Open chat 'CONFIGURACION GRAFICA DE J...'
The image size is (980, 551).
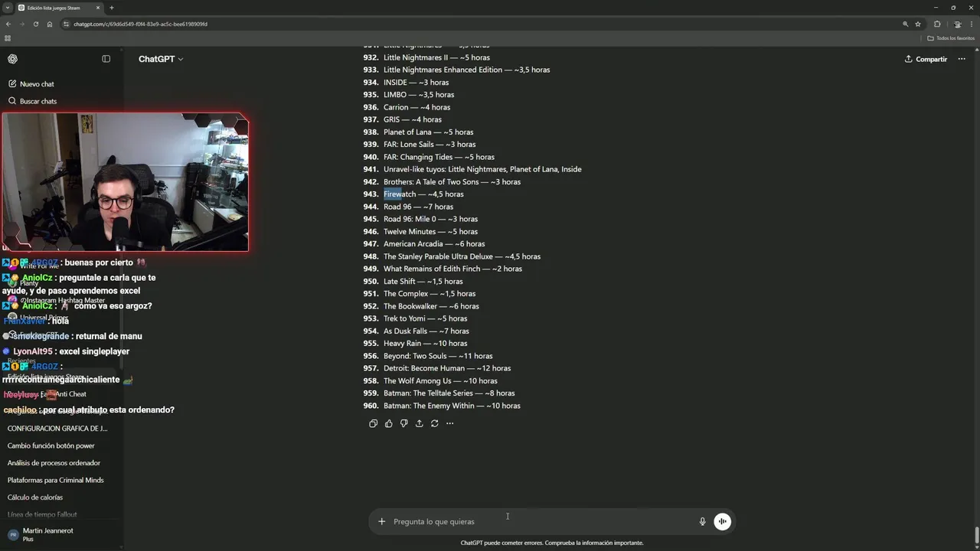[x=57, y=429]
